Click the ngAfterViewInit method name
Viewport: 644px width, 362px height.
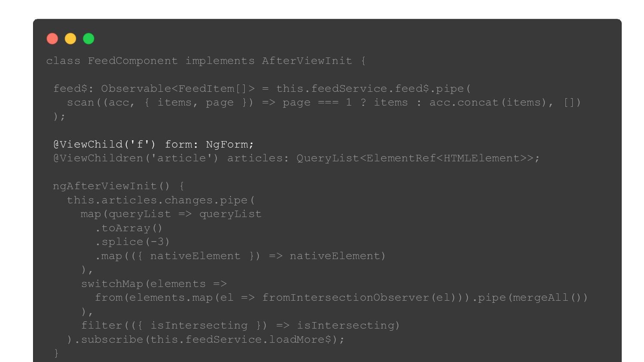click(105, 186)
